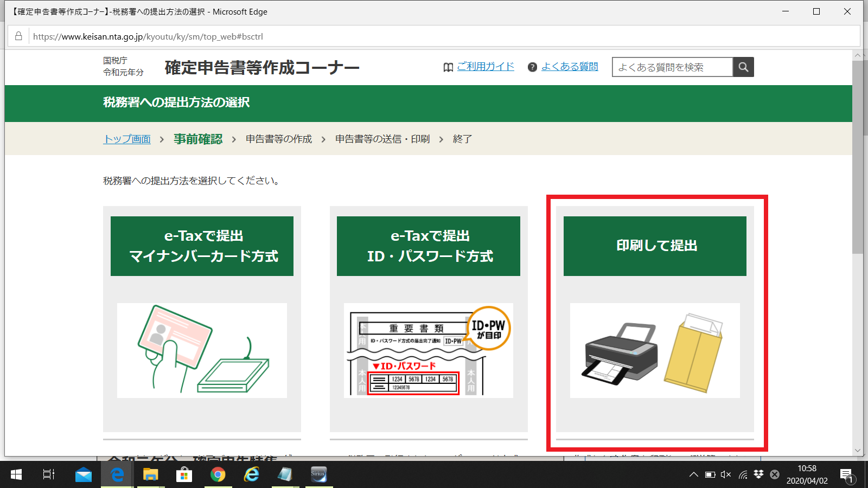Click the よくある質問 link in the header
868x488 pixels.
tap(569, 67)
